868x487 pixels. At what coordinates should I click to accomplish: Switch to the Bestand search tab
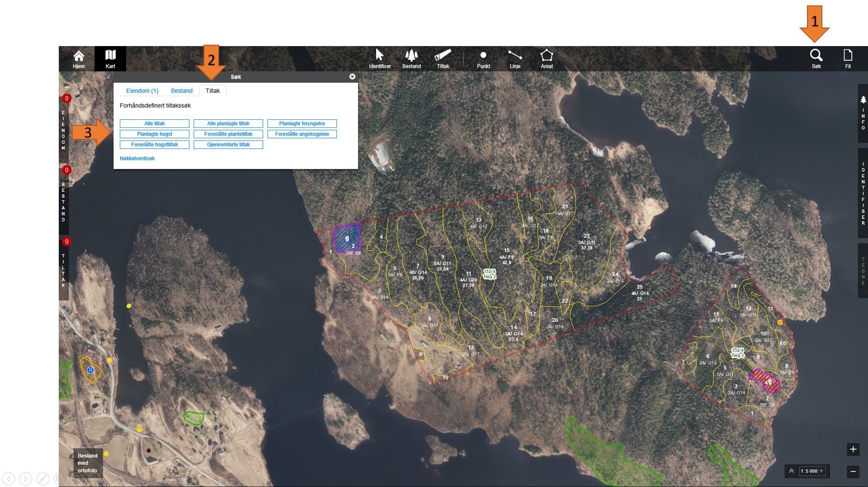point(181,91)
